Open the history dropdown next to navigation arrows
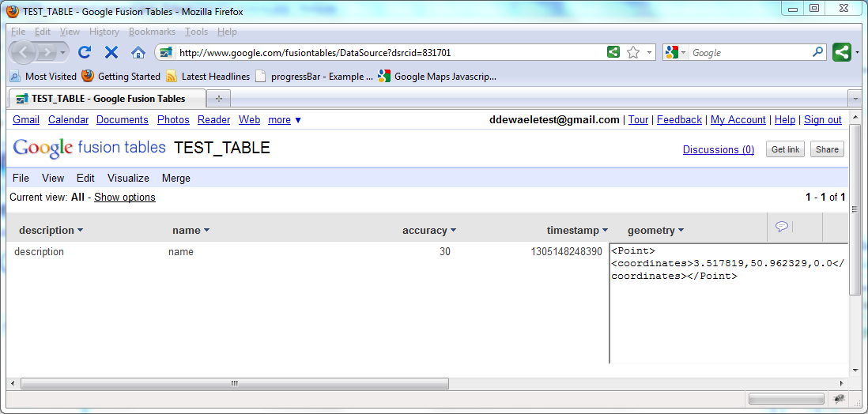The width and height of the screenshot is (868, 414). click(62, 53)
